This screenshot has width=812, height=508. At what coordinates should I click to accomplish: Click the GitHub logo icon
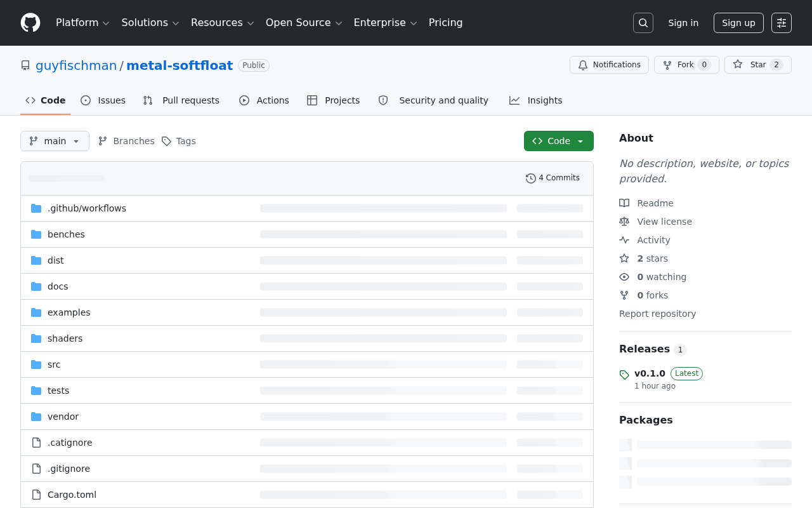point(30,23)
